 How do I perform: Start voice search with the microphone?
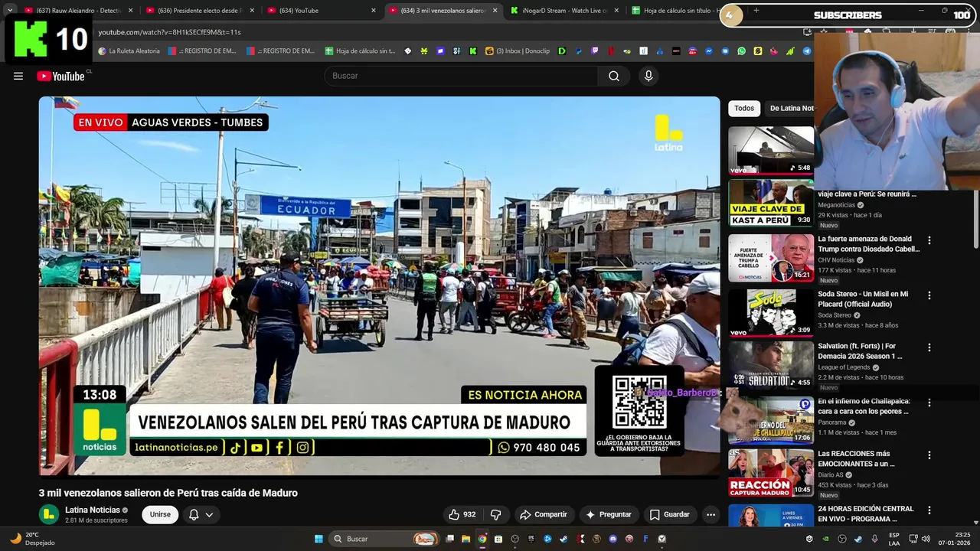(x=648, y=76)
